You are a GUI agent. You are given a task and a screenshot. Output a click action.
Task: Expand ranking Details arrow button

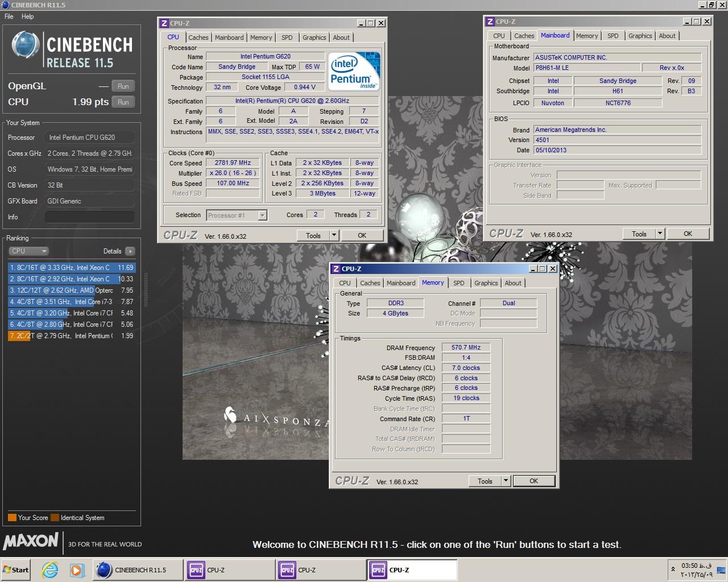pyautogui.click(x=130, y=251)
